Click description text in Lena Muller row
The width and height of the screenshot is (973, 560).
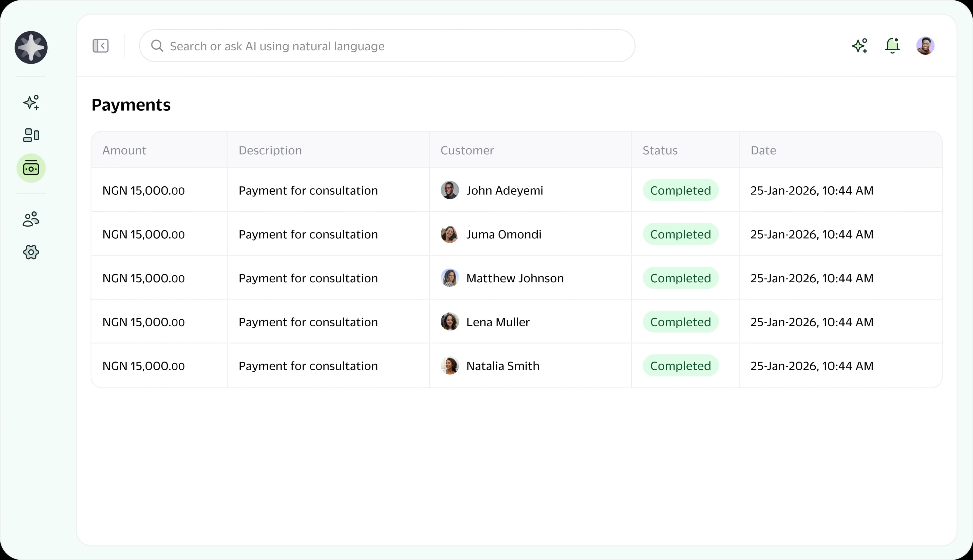click(308, 322)
